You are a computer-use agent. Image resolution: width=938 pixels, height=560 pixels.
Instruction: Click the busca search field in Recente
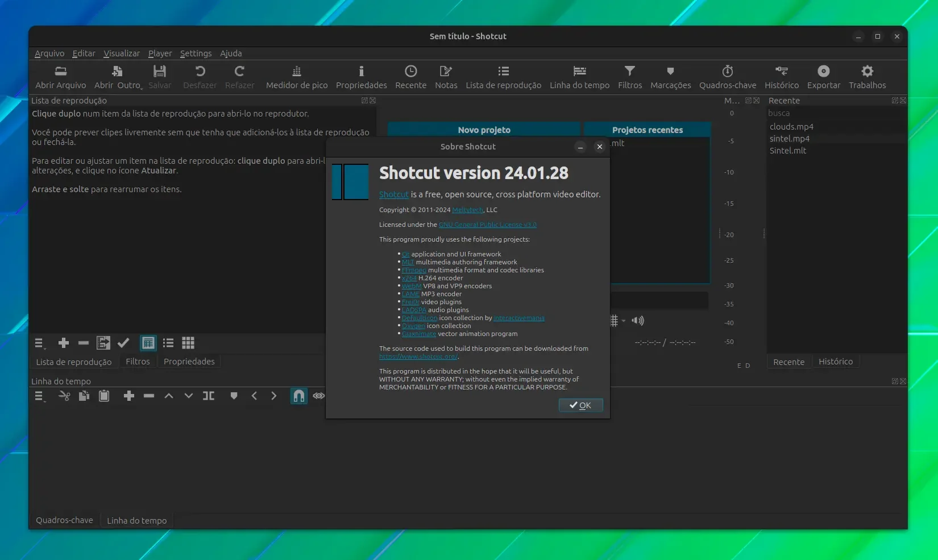836,113
